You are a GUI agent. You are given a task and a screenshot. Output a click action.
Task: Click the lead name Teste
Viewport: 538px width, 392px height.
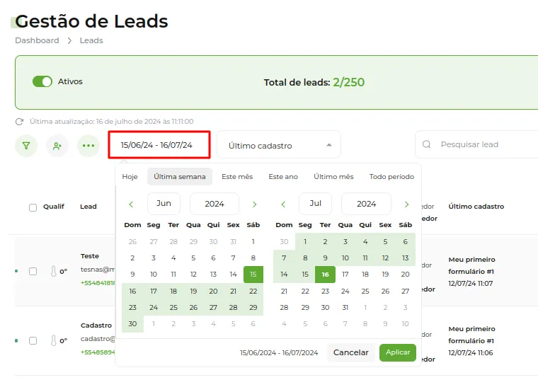pos(90,256)
